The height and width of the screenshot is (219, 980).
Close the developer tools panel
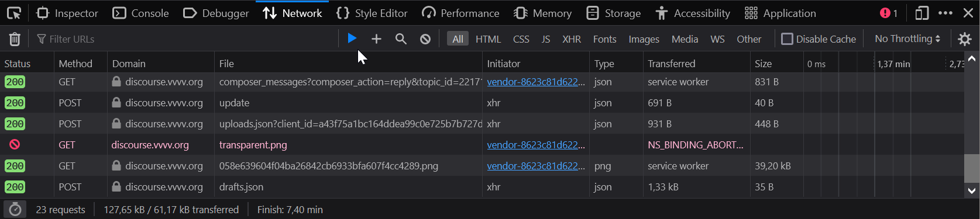click(968, 13)
